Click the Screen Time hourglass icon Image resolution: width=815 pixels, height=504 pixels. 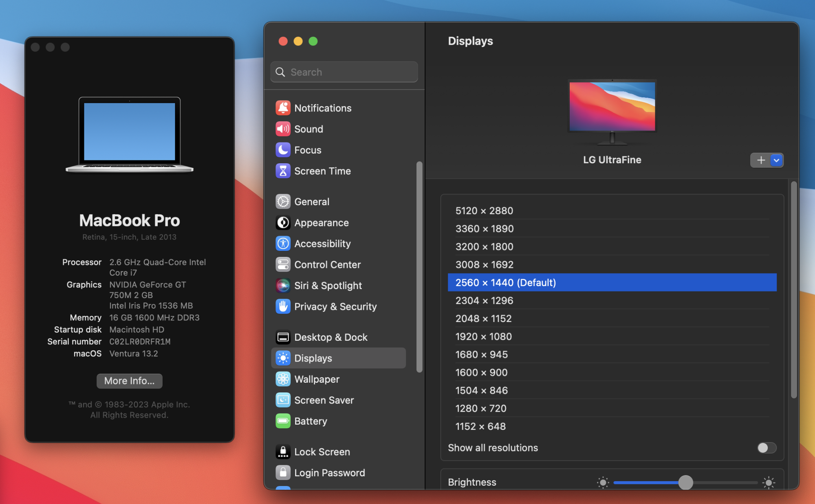point(283,171)
